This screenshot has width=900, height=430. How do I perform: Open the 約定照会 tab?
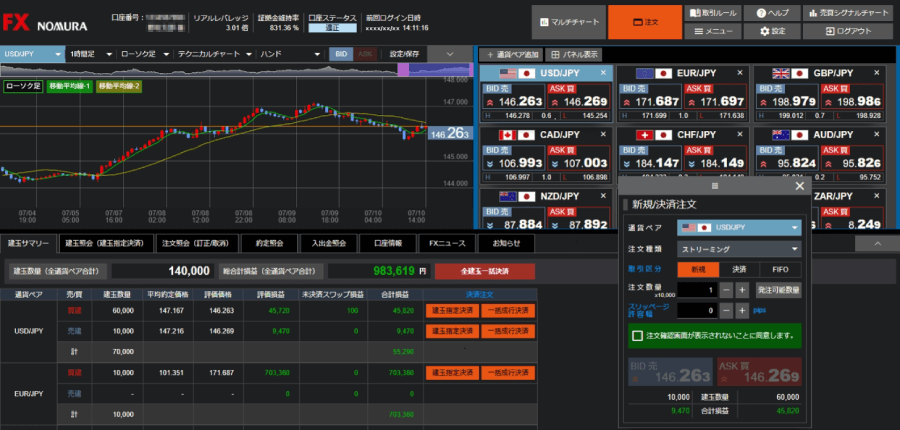click(x=269, y=243)
